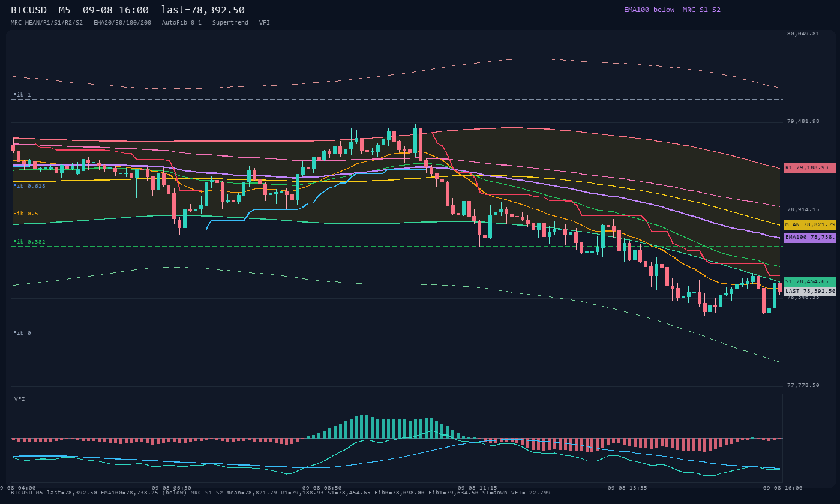Click "Fib0=78,098.00" in the bottom status line
The width and height of the screenshot is (840, 504).
coord(400,493)
